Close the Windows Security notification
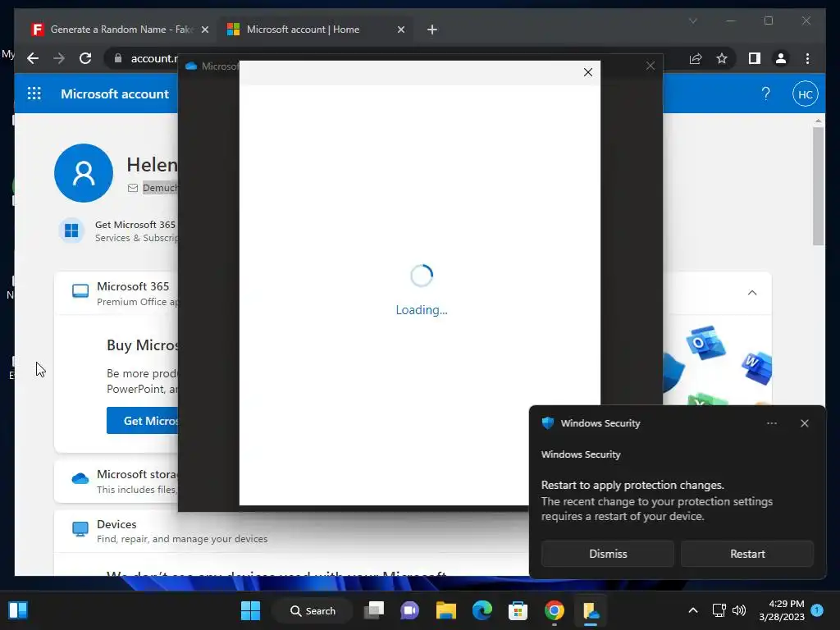The width and height of the screenshot is (840, 630). coord(804,423)
